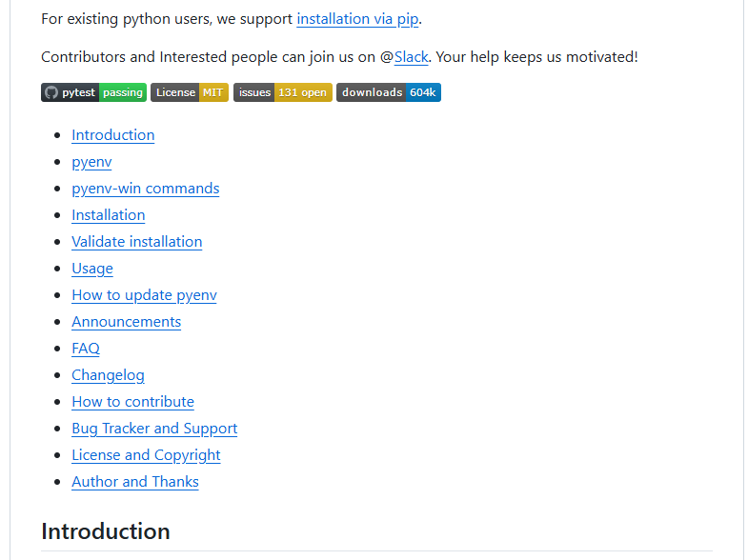The image size is (748, 560).
Task: Navigate to the Installation link
Action: click(x=109, y=215)
